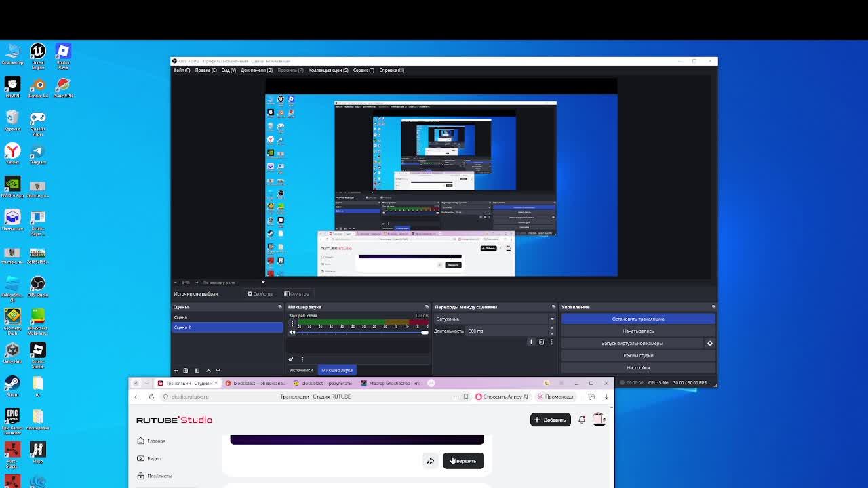The image size is (868, 488).
Task: Launch Steam from the desktop
Action: [12, 388]
